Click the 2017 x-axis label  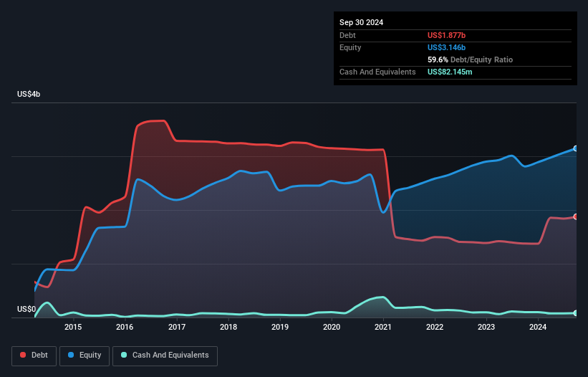pos(177,327)
